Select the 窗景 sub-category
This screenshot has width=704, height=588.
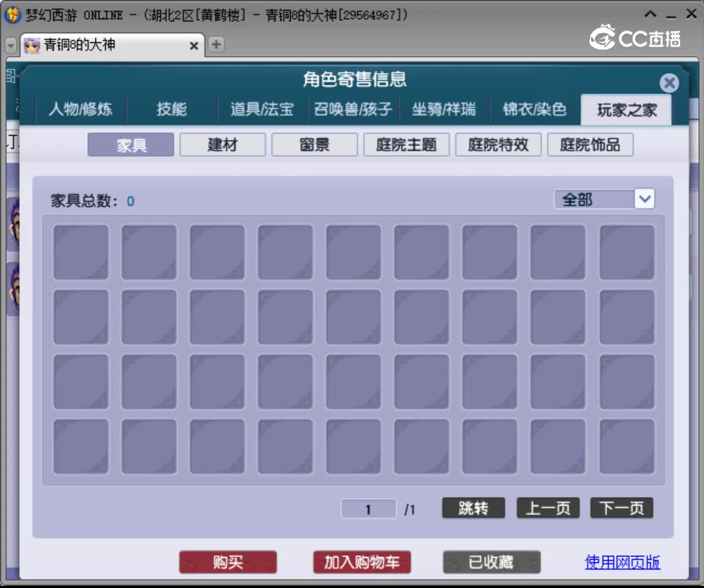[x=315, y=145]
